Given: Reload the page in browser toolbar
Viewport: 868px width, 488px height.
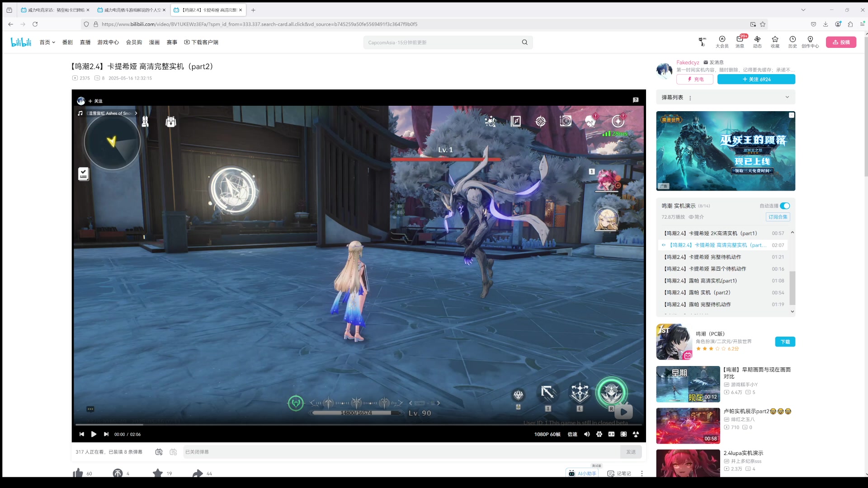Looking at the screenshot, I should (35, 24).
